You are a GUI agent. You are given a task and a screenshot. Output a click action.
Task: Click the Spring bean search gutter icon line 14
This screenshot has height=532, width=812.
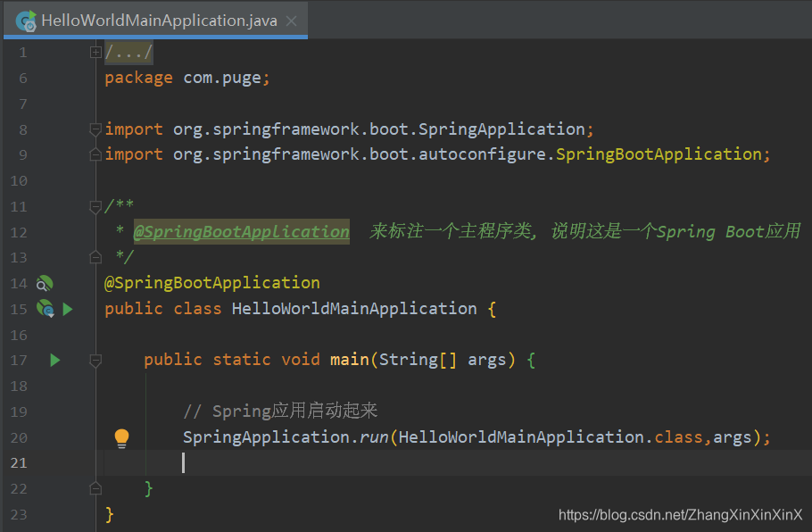tap(45, 283)
